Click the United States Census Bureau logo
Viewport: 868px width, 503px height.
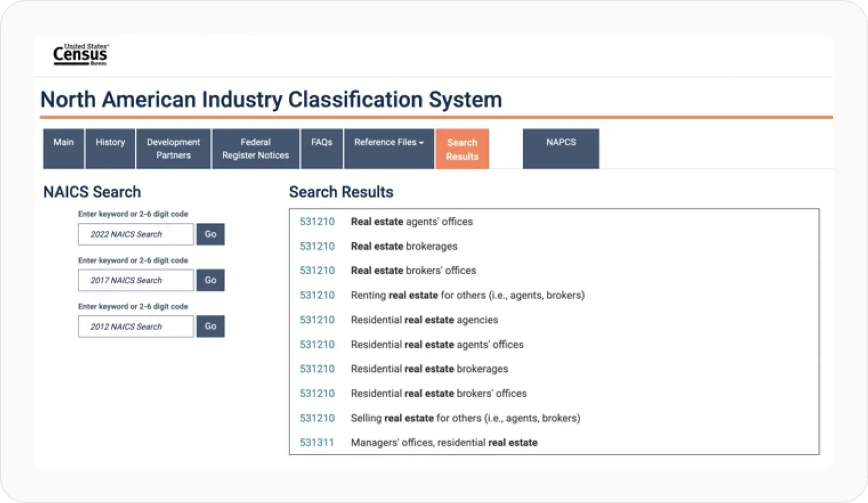click(x=80, y=55)
